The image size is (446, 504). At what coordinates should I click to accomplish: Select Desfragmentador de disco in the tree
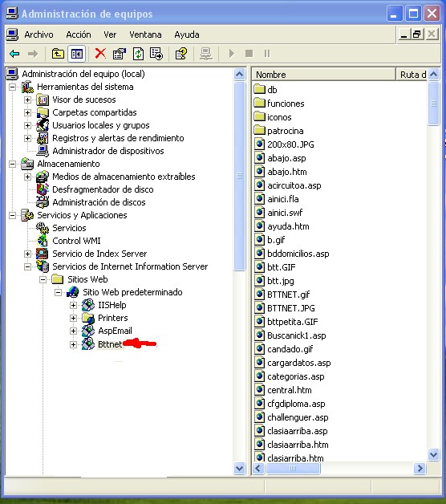point(103,189)
